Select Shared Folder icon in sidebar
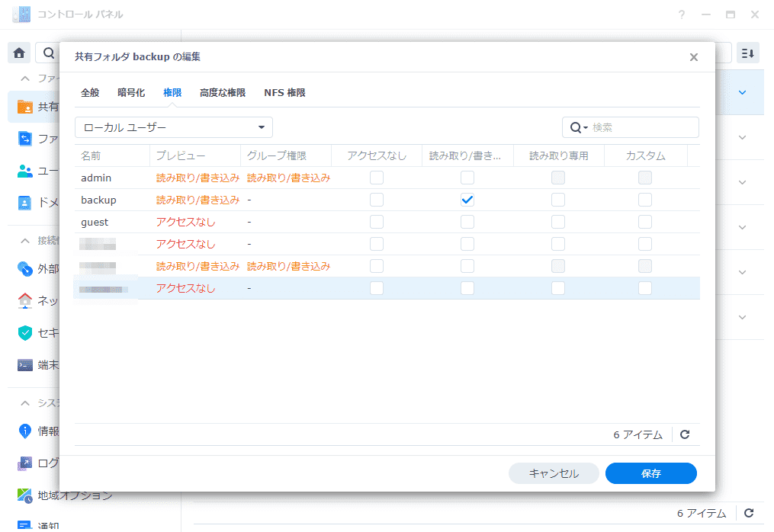Viewport: 774px width, 532px height. [x=24, y=107]
